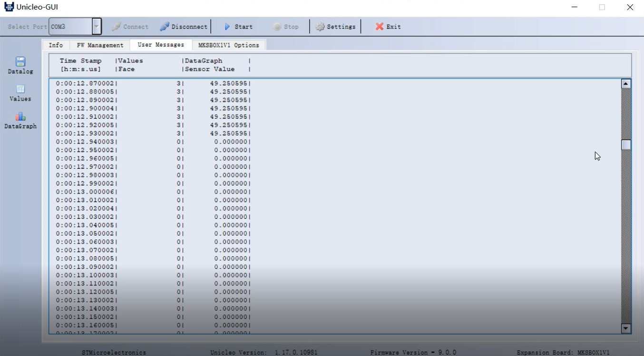The height and width of the screenshot is (356, 644).
Task: Expand the COM3 port dropdown arrow
Action: pos(97,27)
